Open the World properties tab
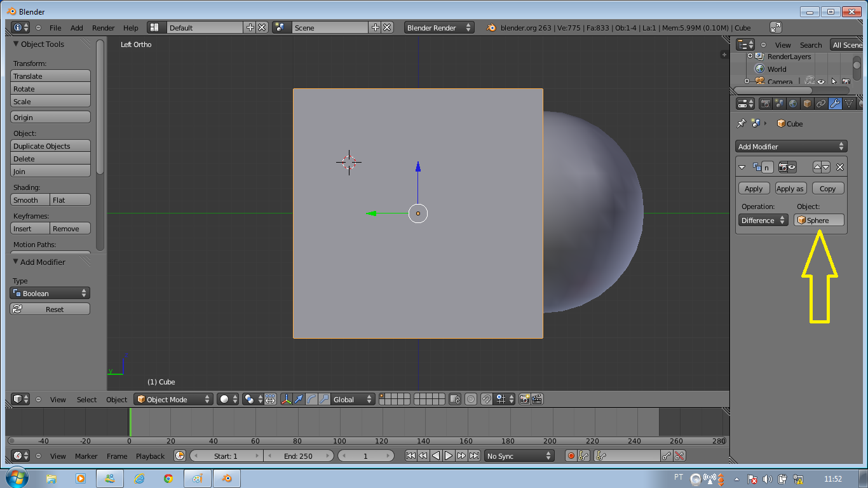This screenshot has width=868, height=488. (x=794, y=104)
